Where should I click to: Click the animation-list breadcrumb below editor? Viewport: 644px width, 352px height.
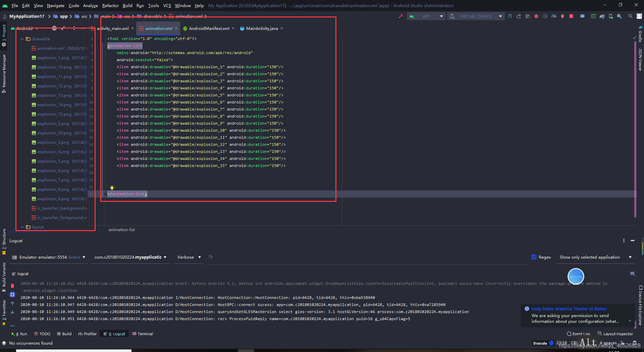click(x=122, y=229)
